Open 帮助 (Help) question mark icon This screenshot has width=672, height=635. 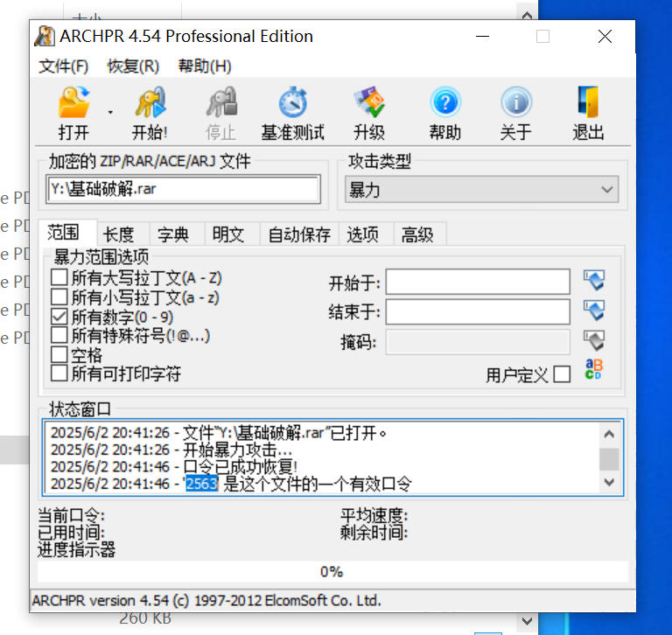(x=444, y=104)
